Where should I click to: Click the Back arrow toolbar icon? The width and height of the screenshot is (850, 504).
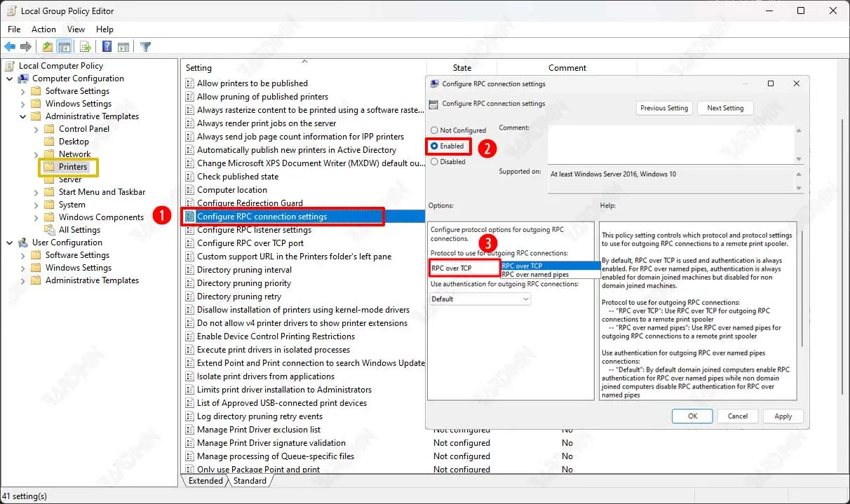(10, 47)
